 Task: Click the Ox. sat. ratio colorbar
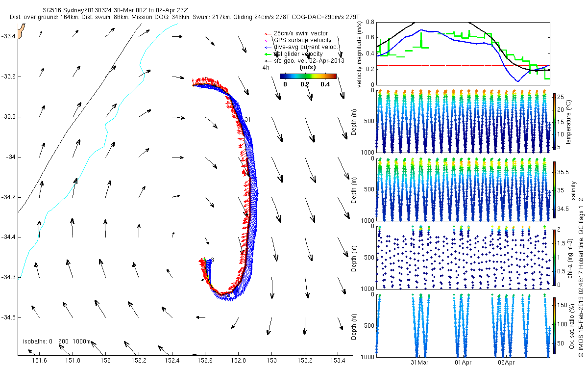tap(554, 326)
